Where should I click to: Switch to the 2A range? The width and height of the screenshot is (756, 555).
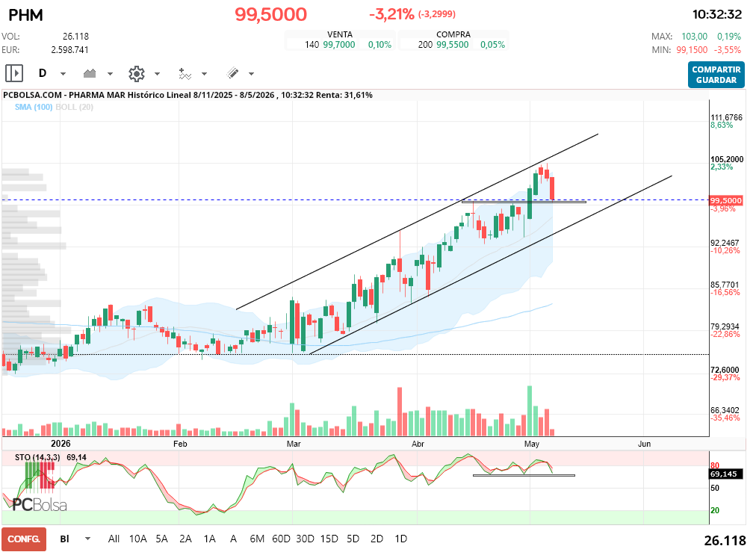[x=185, y=539]
